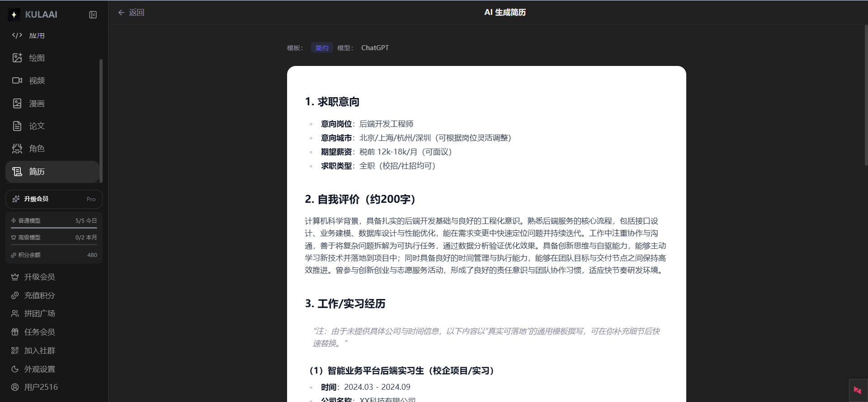This screenshot has height=402, width=868.
Task: Click the 3. 工作/实习经历 heading
Action: tap(345, 304)
